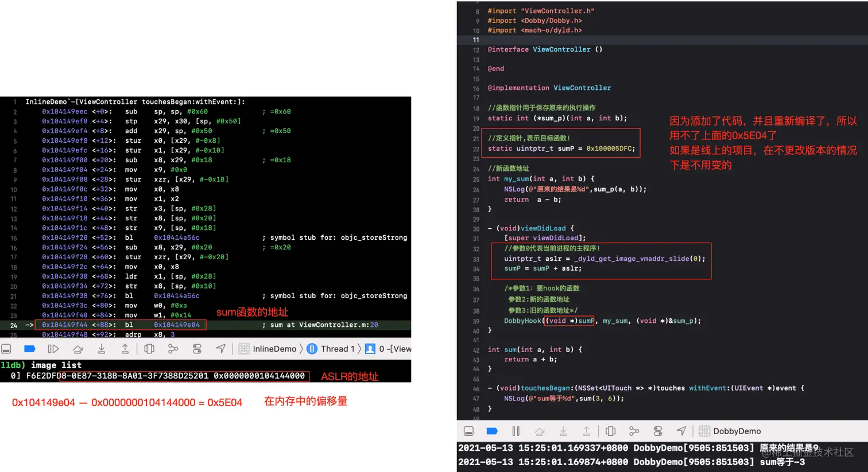868x472 pixels.
Task: Step into in DobbyDemo debug bar
Action: point(563,431)
